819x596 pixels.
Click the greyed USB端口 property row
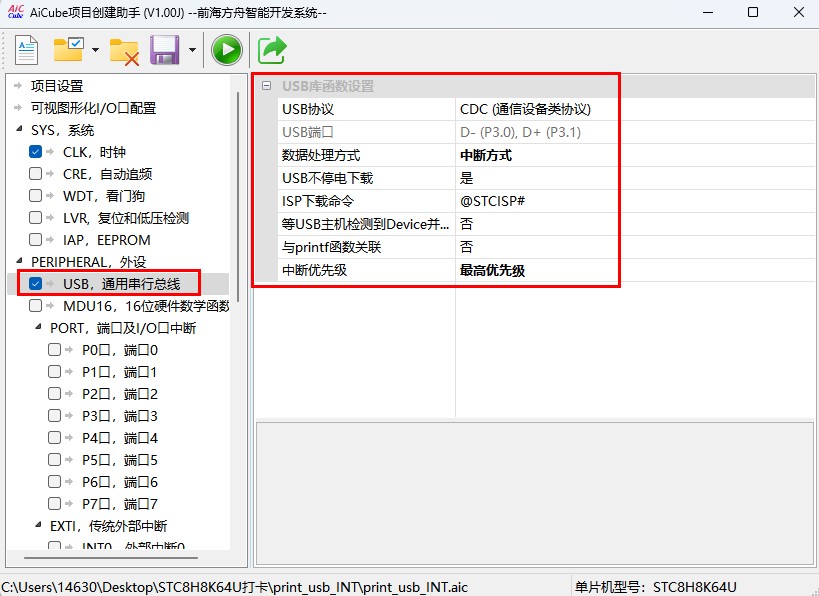[546, 132]
